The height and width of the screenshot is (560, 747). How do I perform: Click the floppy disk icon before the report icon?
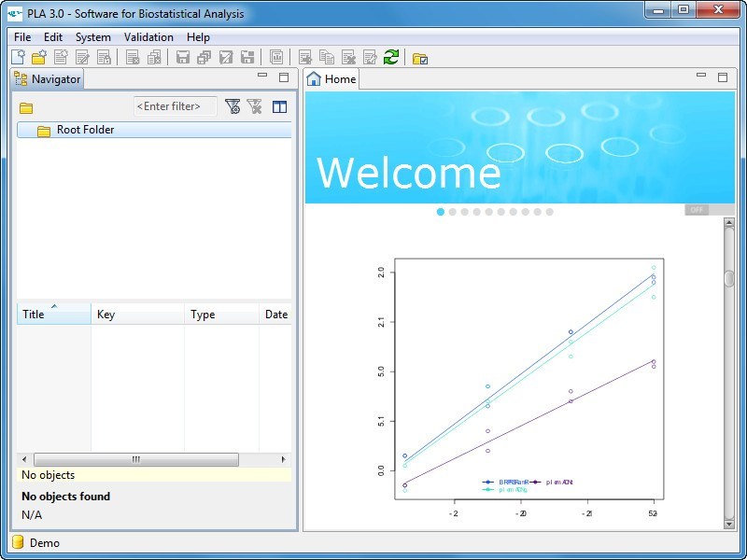pyautogui.click(x=247, y=57)
